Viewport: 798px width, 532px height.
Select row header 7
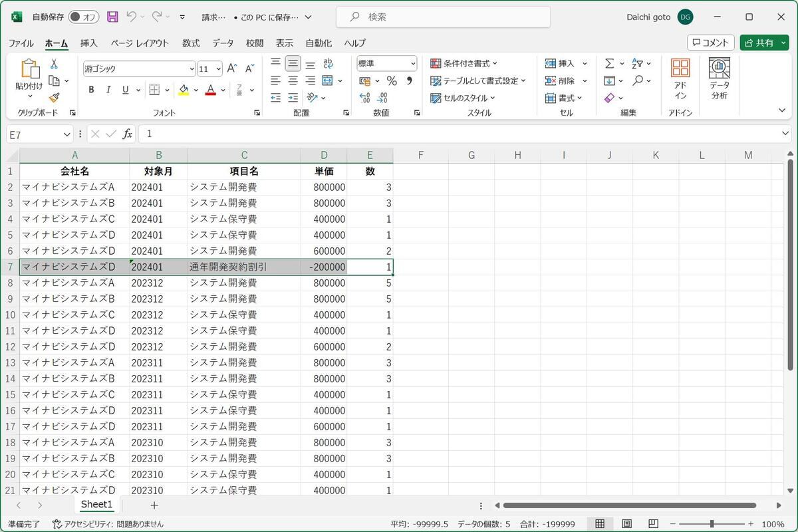click(x=10, y=267)
